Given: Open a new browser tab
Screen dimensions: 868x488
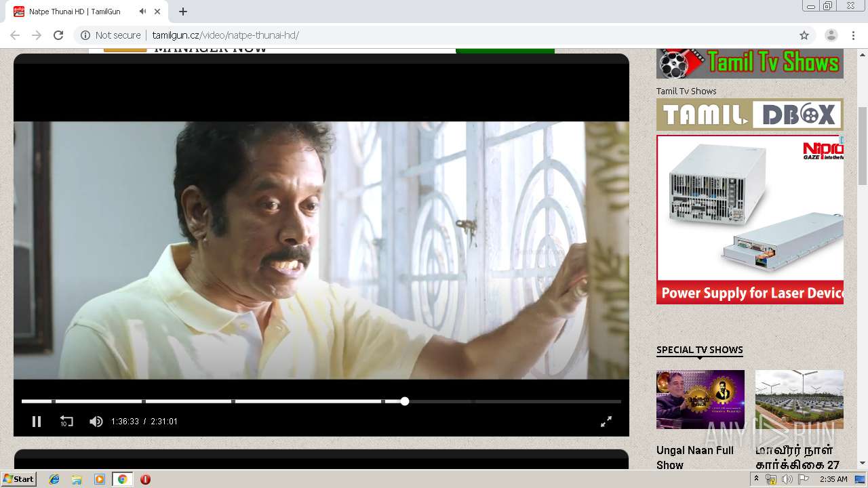Looking at the screenshot, I should 183,12.
